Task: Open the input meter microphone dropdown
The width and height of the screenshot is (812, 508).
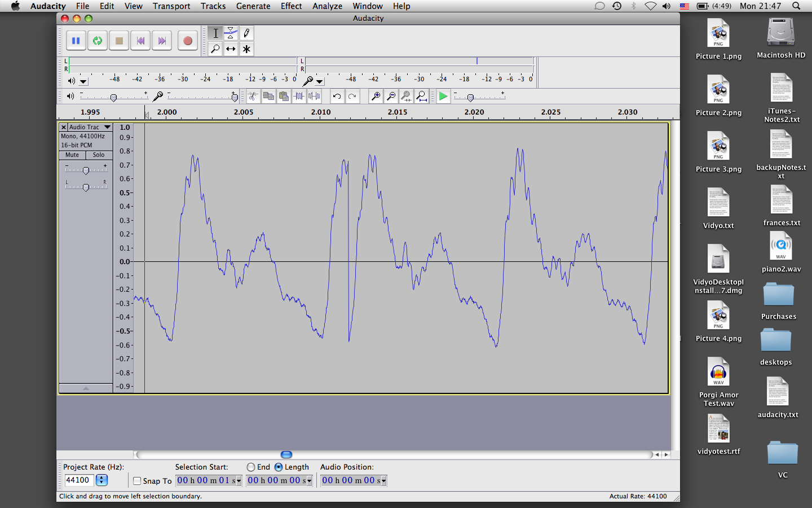Action: pyautogui.click(x=319, y=82)
